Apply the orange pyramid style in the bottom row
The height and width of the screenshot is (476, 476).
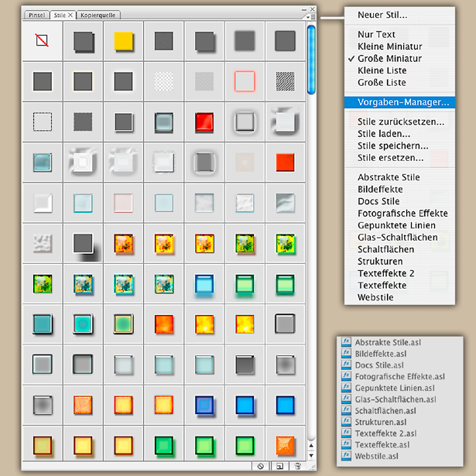[x=285, y=445]
